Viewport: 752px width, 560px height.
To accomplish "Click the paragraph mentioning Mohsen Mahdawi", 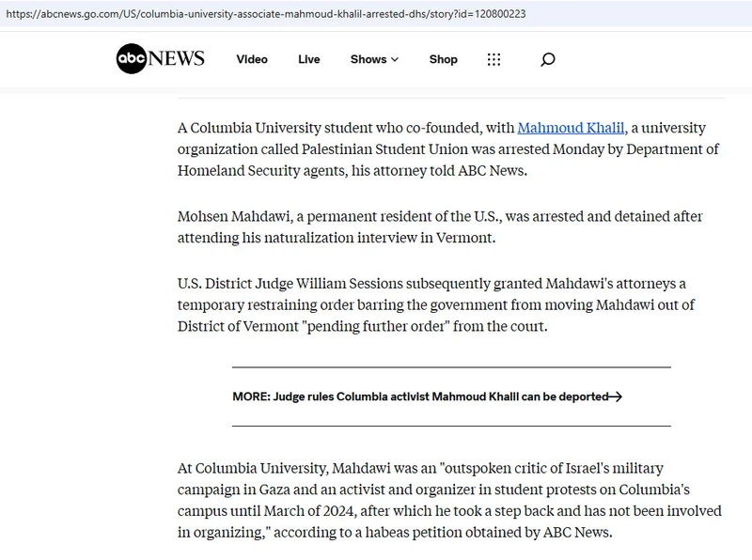I will coord(440,226).
